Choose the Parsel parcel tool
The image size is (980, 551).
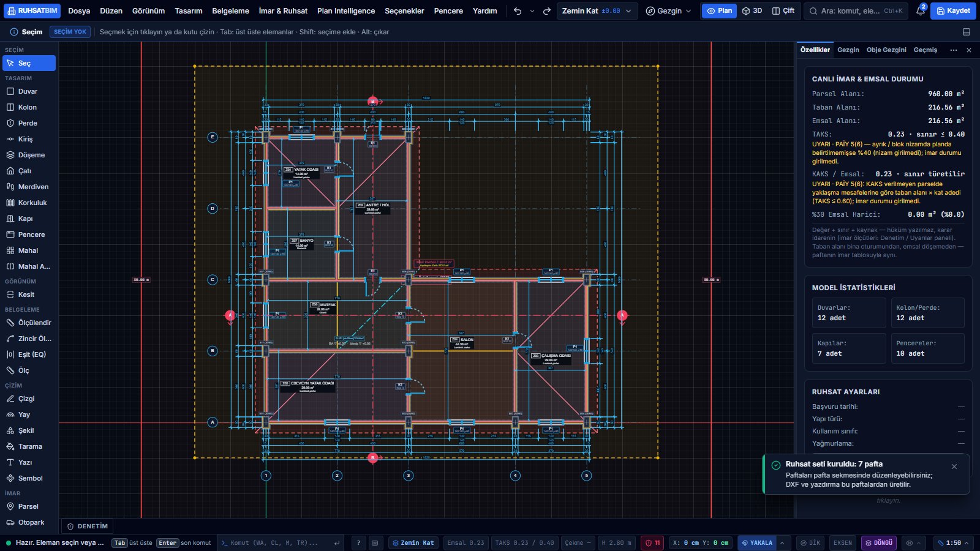(x=29, y=506)
